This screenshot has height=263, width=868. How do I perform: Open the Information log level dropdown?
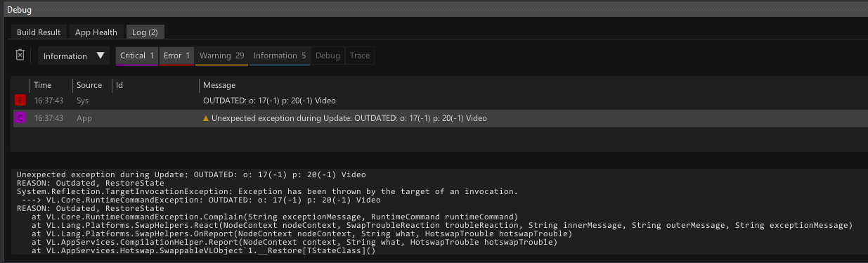74,56
